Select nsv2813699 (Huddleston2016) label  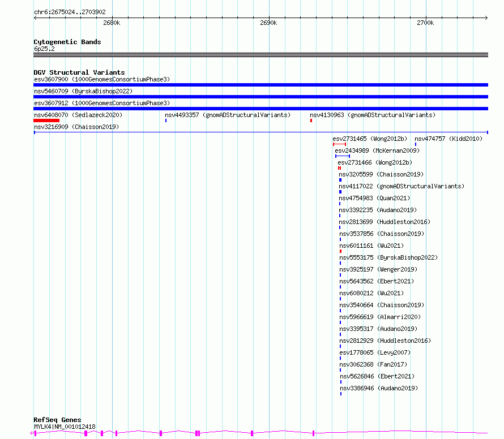pyautogui.click(x=385, y=222)
